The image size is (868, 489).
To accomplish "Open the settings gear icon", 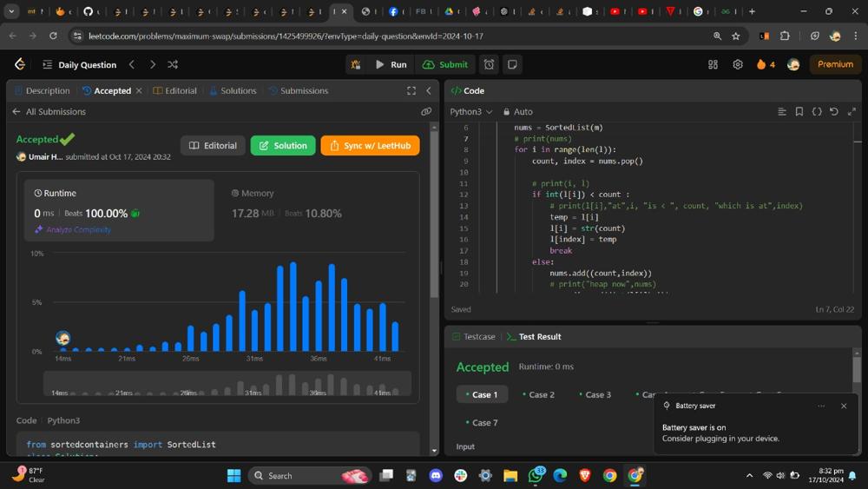I will click(x=738, y=64).
